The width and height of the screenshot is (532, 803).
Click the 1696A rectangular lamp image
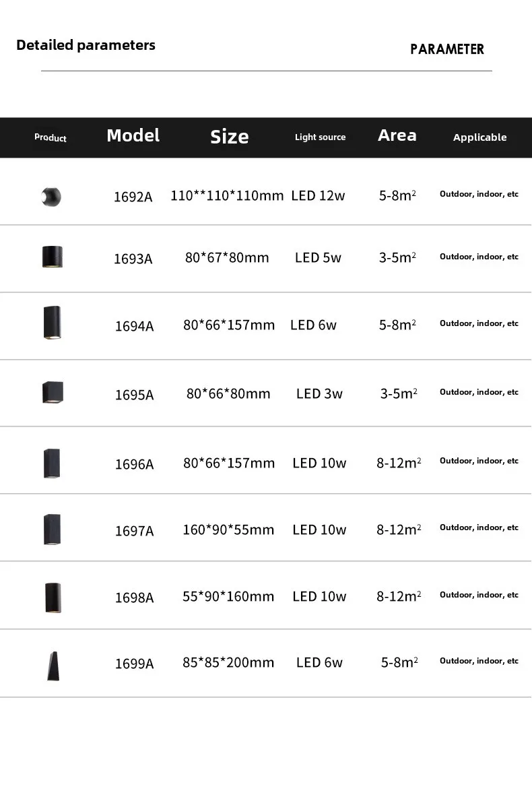click(52, 463)
